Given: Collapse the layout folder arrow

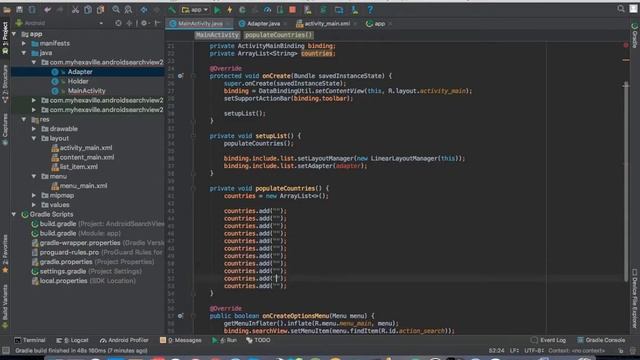Looking at the screenshot, I should click(34, 138).
